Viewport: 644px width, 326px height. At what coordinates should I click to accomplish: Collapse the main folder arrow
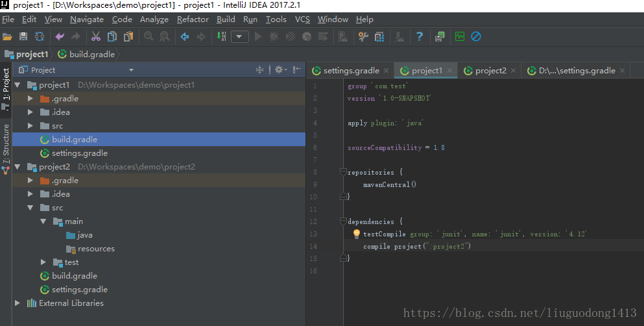(43, 221)
